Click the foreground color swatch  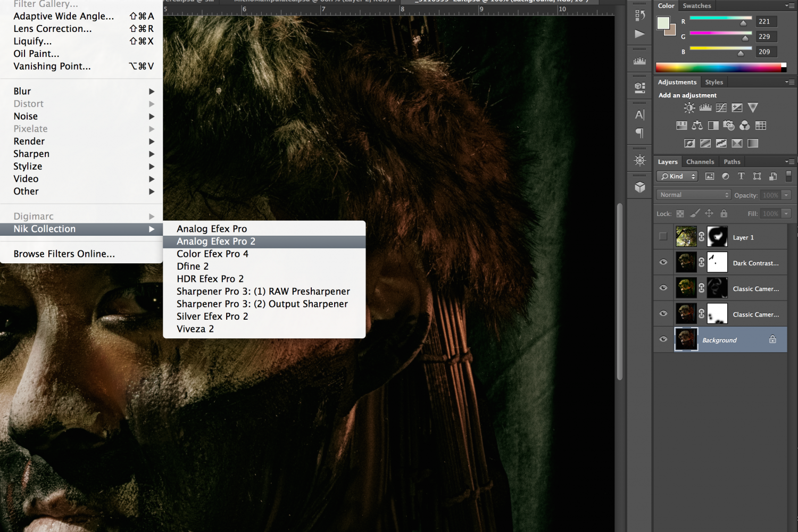click(x=663, y=23)
